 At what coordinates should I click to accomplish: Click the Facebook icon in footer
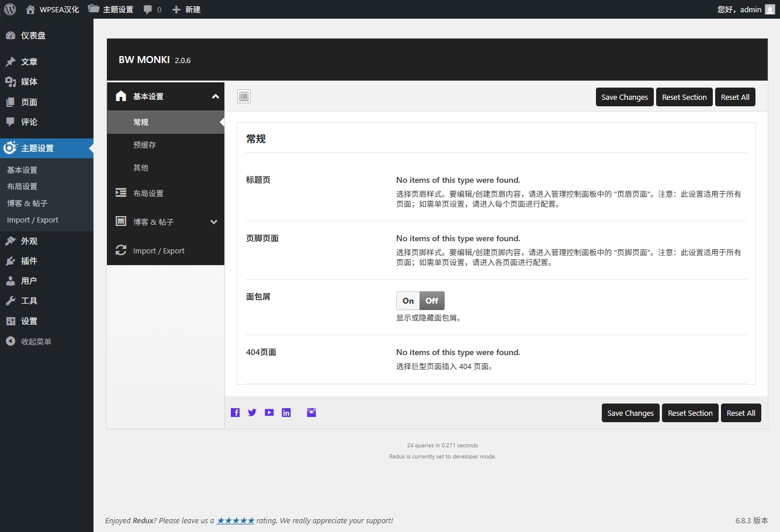pyautogui.click(x=235, y=413)
